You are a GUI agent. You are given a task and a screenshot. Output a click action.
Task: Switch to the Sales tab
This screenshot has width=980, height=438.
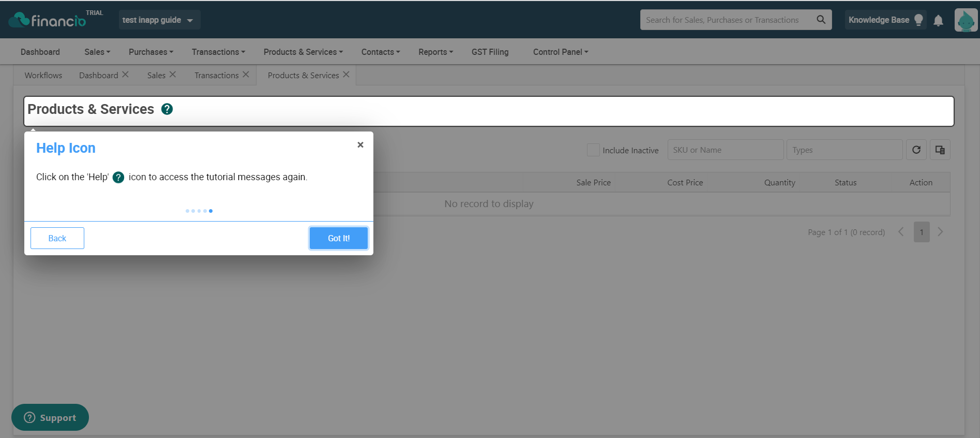156,75
